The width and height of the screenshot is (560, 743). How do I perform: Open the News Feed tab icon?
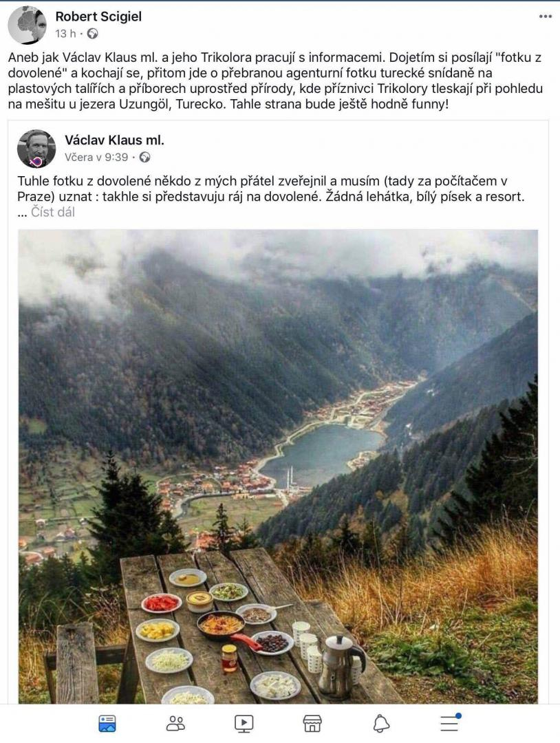(107, 723)
